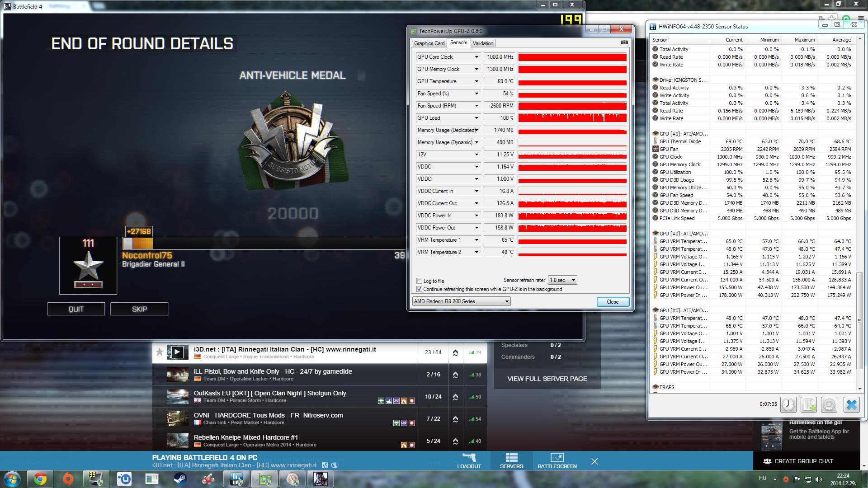Image resolution: width=868 pixels, height=488 pixels.
Task: Select the Sensors tab in GPU-Z
Action: pos(458,42)
